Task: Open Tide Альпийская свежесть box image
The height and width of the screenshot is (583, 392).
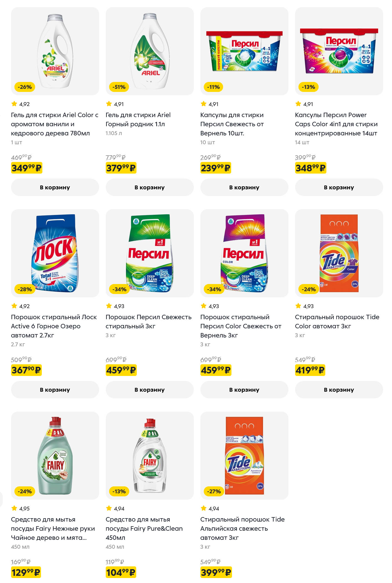Action: 244,455
